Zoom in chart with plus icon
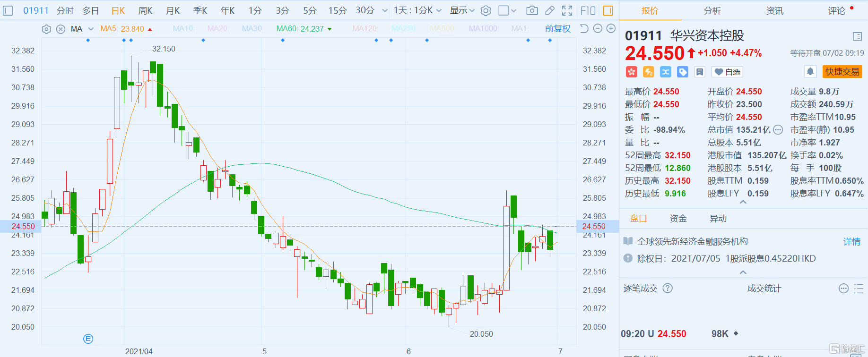The width and height of the screenshot is (868, 357). 611,29
